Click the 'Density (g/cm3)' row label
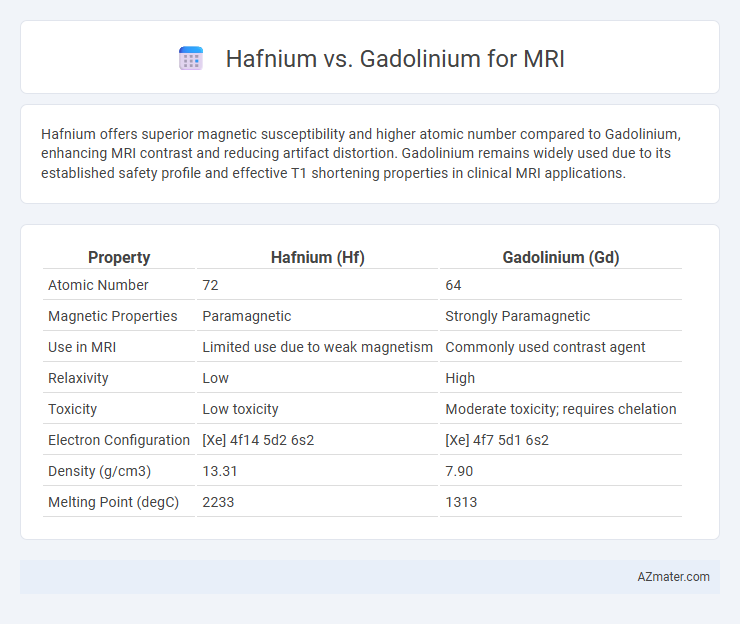740x624 pixels. pyautogui.click(x=100, y=471)
